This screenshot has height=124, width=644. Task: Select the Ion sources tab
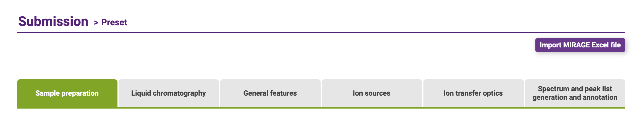click(371, 93)
